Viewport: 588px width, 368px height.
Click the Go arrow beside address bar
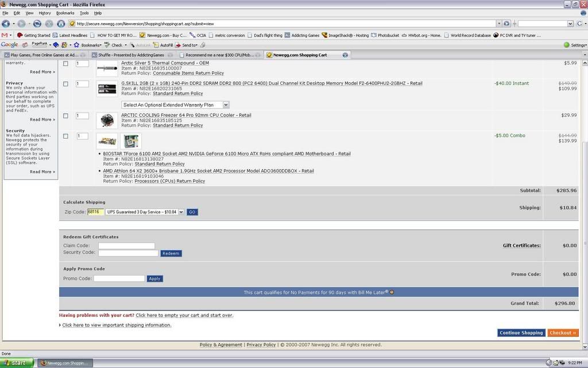506,24
